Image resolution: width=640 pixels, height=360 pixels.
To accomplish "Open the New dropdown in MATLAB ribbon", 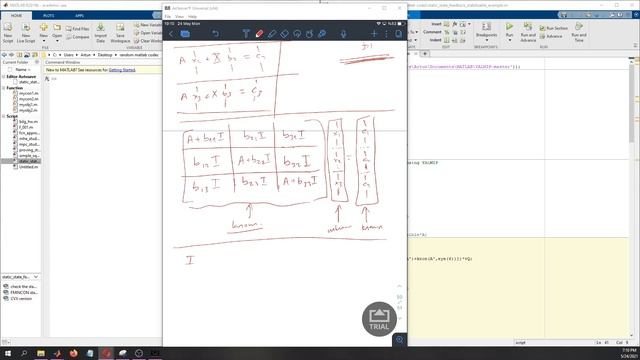I will tap(44, 33).
